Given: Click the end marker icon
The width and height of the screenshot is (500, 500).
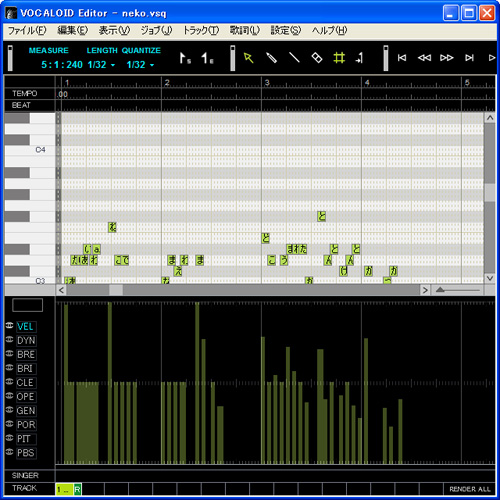Looking at the screenshot, I should (x=207, y=58).
